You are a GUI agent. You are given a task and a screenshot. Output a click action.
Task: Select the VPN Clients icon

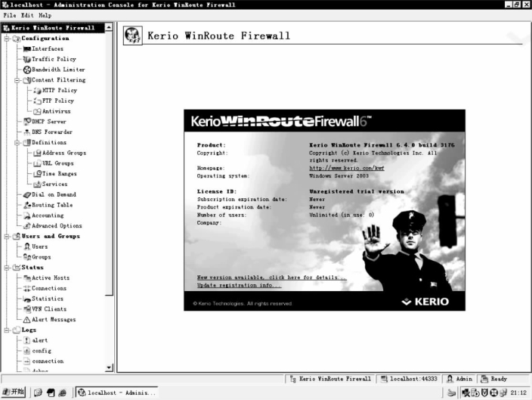click(26, 309)
